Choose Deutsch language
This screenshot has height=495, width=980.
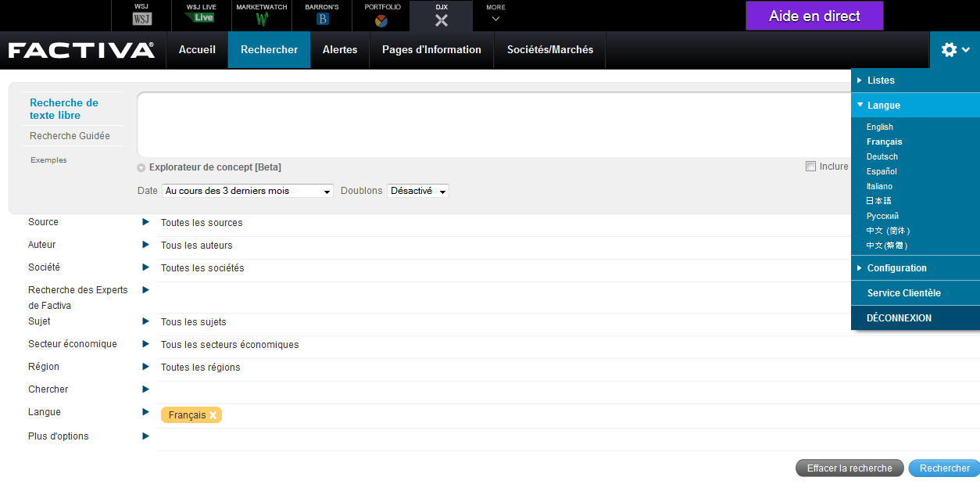click(882, 156)
